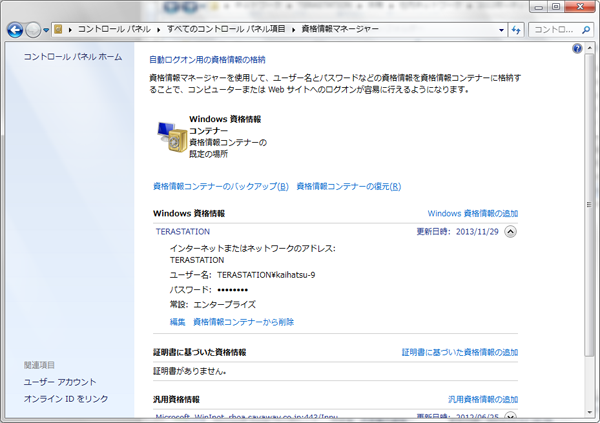Select コントロール パネル breadcrumb
The image size is (600, 423).
tap(114, 29)
